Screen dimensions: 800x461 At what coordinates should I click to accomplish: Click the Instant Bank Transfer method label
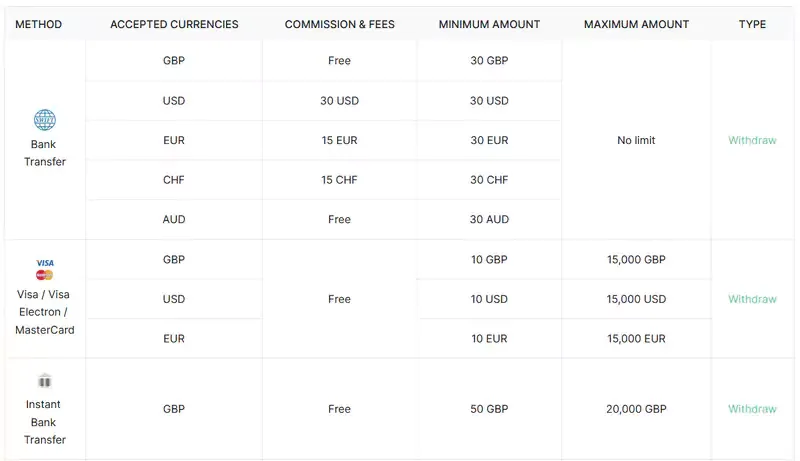click(x=45, y=422)
